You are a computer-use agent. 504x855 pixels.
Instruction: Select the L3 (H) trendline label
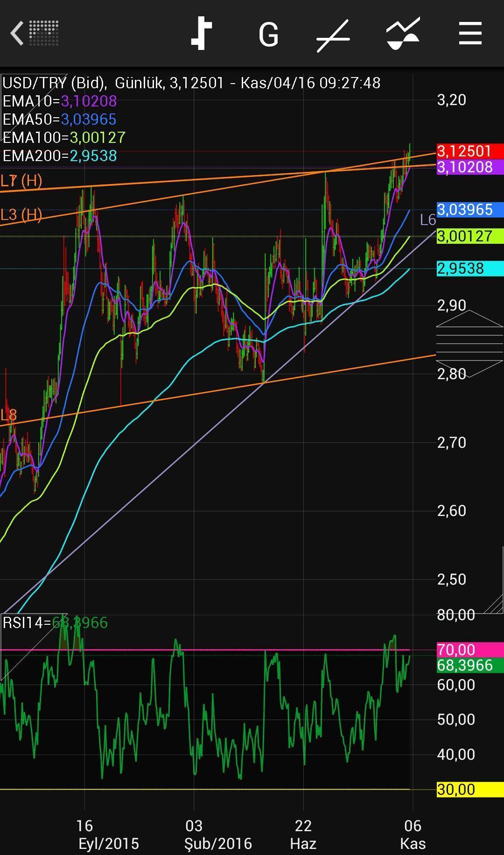[x=21, y=215]
